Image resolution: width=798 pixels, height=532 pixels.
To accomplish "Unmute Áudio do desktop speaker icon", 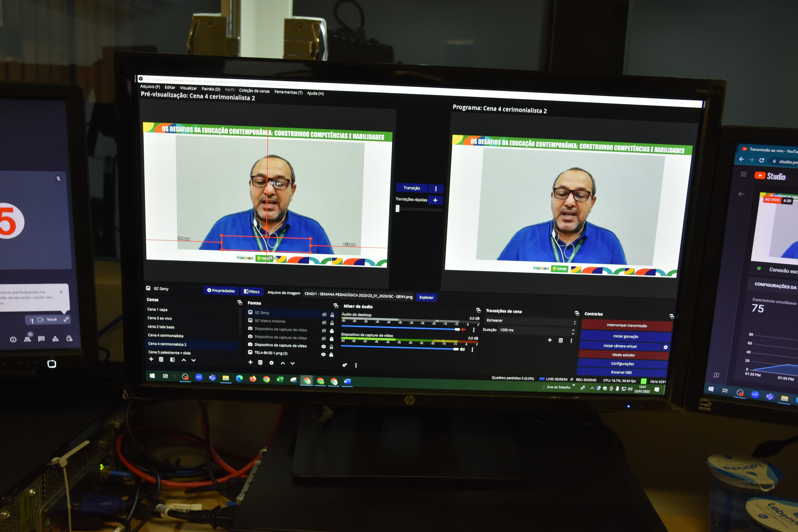I will tap(463, 329).
